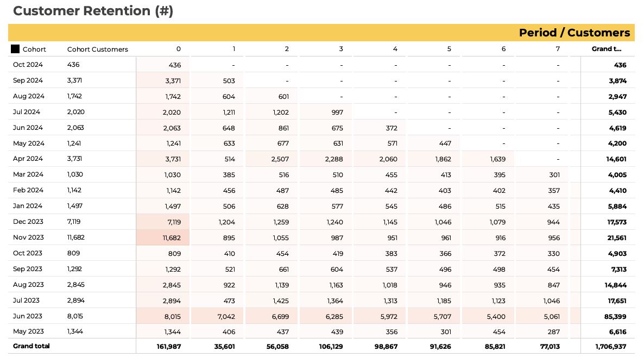Select the Jun 2024 cohort row label
The image size is (644, 364).
(x=28, y=128)
